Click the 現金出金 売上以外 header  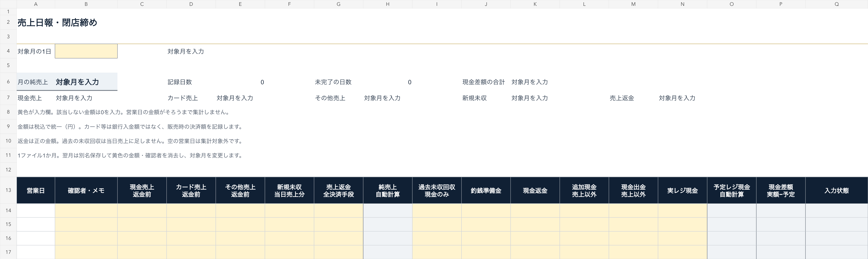[x=634, y=190]
